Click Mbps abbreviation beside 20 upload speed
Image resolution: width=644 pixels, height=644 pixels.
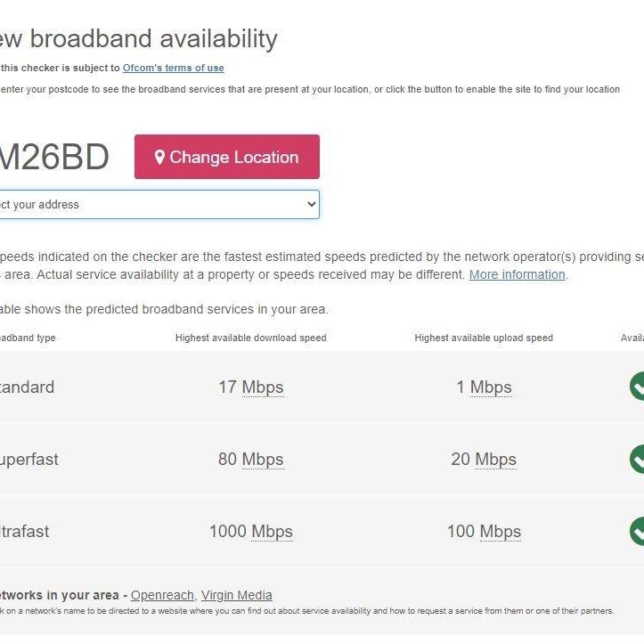[x=495, y=460]
